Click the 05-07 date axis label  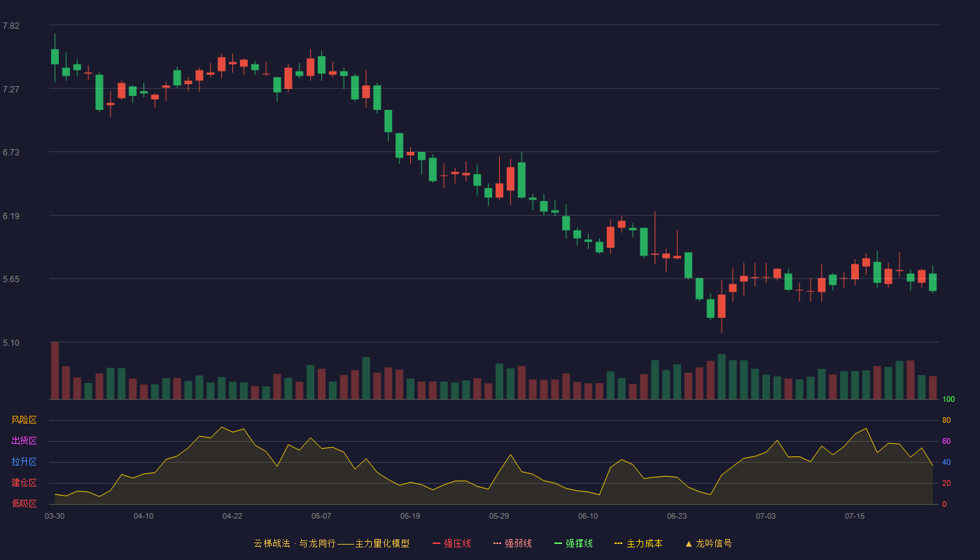(x=321, y=516)
